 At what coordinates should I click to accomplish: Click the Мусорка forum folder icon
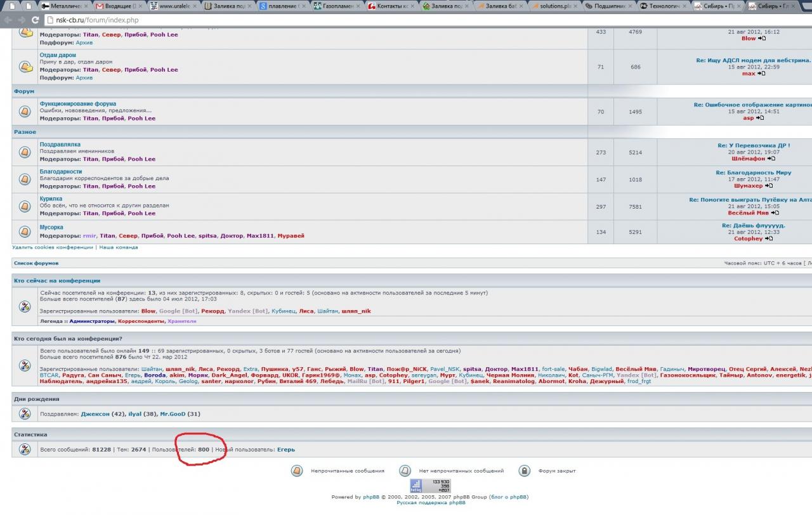[25, 231]
